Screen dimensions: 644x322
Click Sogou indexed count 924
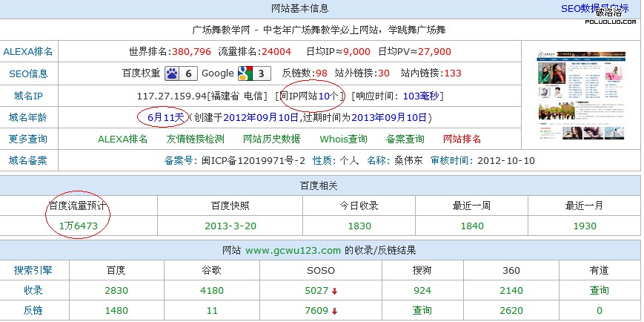422,291
